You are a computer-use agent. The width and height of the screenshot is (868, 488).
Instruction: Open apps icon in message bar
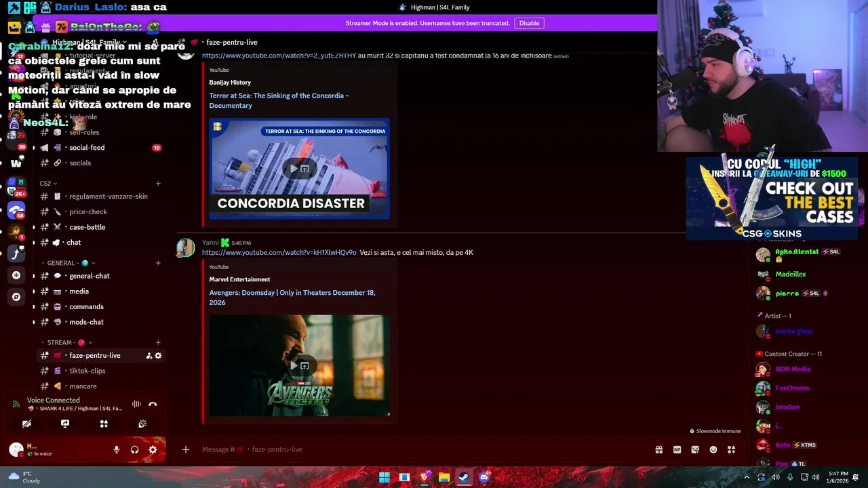(732, 449)
